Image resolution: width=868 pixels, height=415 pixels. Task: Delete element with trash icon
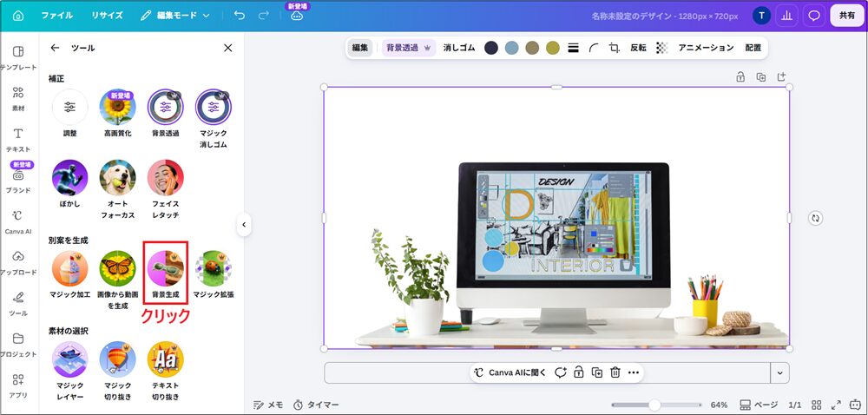(x=615, y=373)
